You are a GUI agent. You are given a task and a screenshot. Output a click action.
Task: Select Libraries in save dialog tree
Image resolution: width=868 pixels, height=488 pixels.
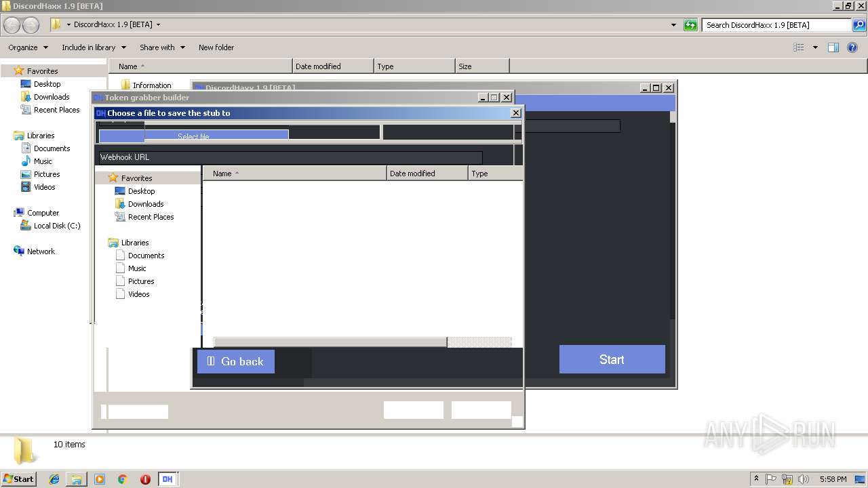(x=135, y=243)
